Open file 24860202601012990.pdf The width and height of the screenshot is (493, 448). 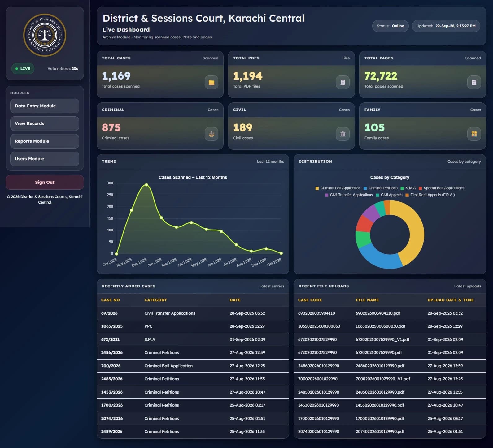click(380, 366)
